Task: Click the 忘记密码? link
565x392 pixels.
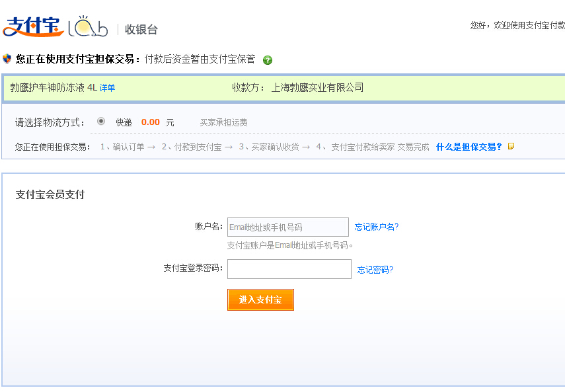Action: point(375,270)
